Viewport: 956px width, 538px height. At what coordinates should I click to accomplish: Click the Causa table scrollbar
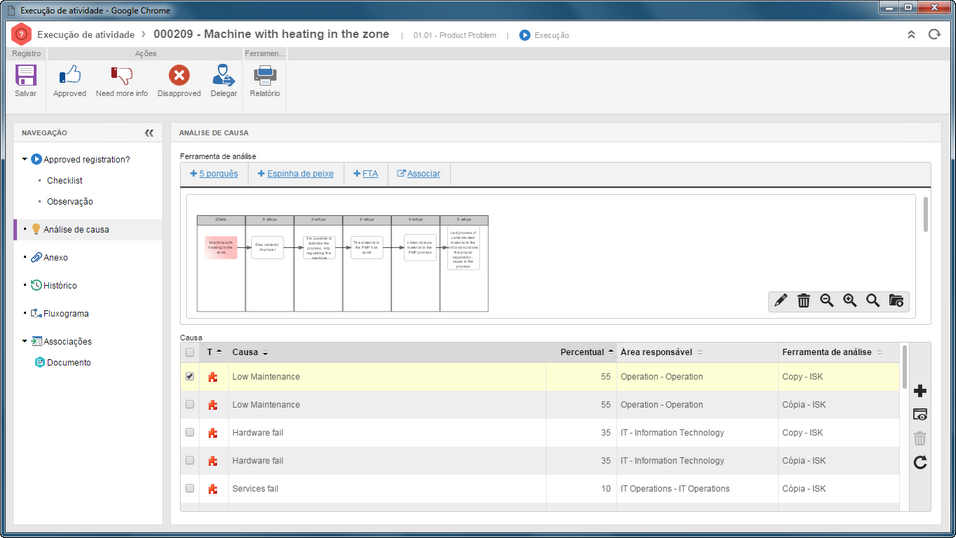(904, 366)
